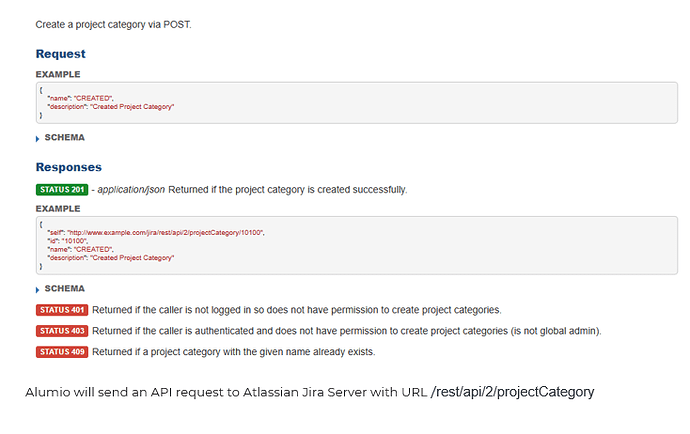Click the red STATUS 403 badge

pyautogui.click(x=62, y=331)
